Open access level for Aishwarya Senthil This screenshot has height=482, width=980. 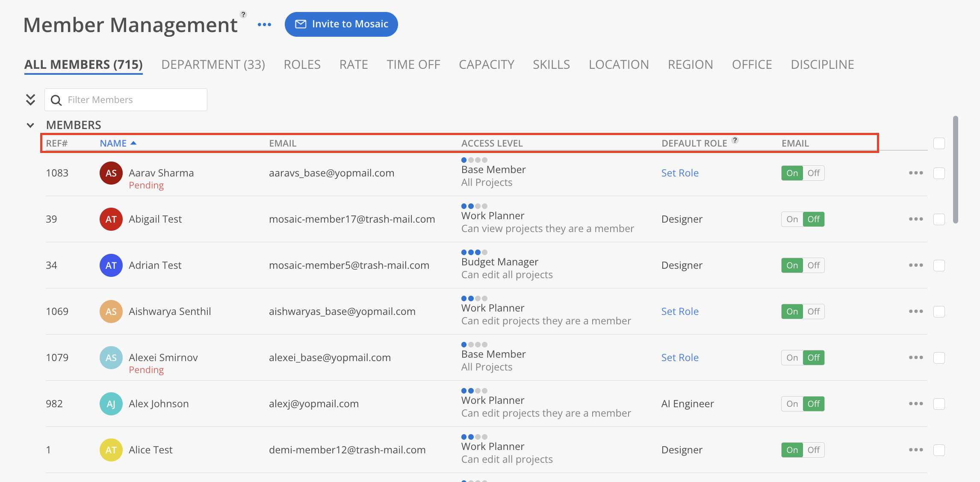pyautogui.click(x=493, y=308)
